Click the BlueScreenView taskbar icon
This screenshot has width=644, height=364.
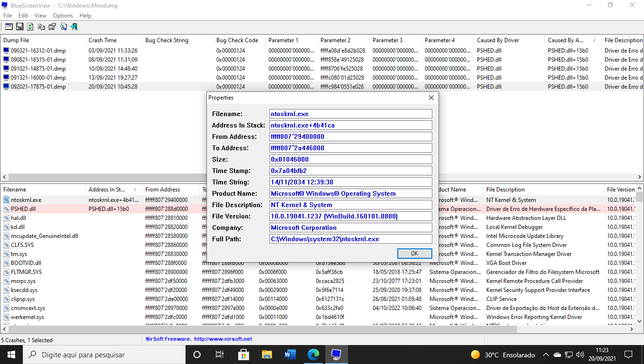[337, 355]
